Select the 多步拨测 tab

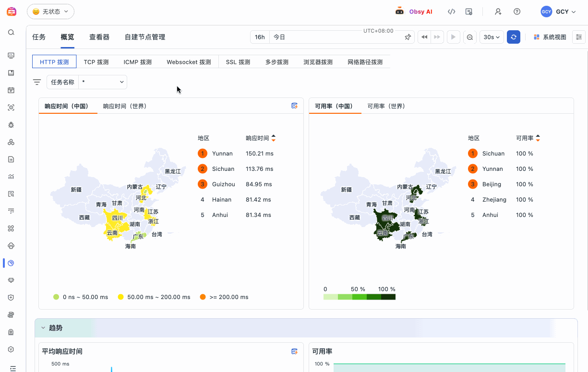point(276,62)
